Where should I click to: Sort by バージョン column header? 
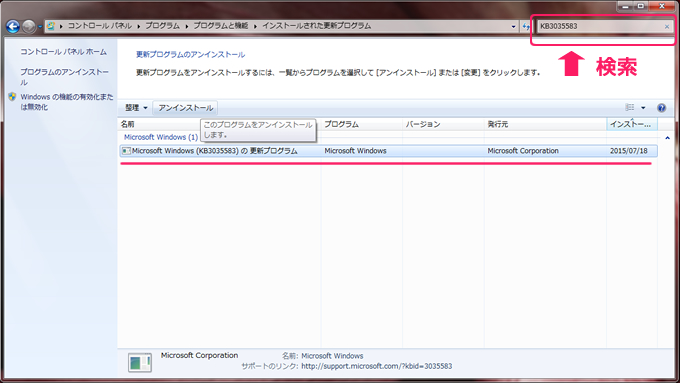click(x=443, y=124)
